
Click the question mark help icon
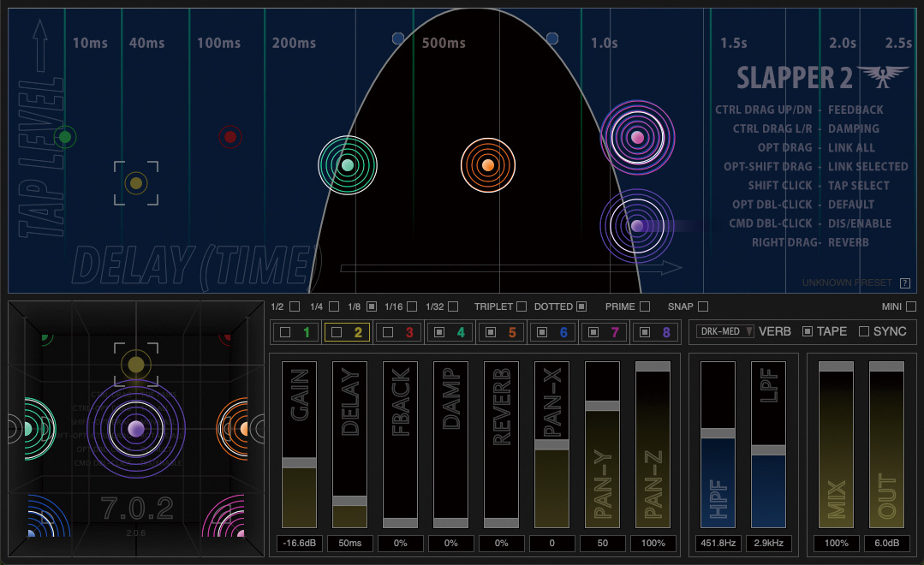pos(905,282)
